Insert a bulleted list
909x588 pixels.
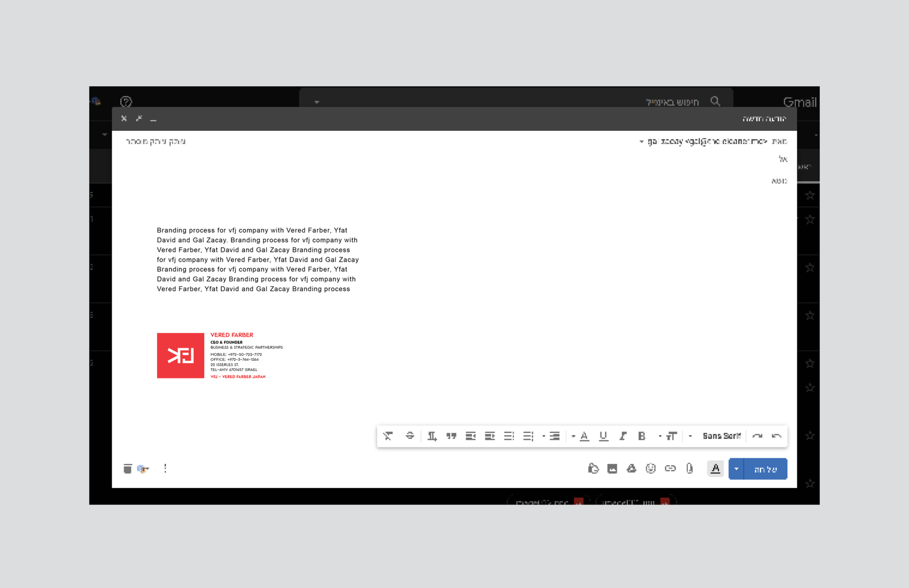(509, 436)
